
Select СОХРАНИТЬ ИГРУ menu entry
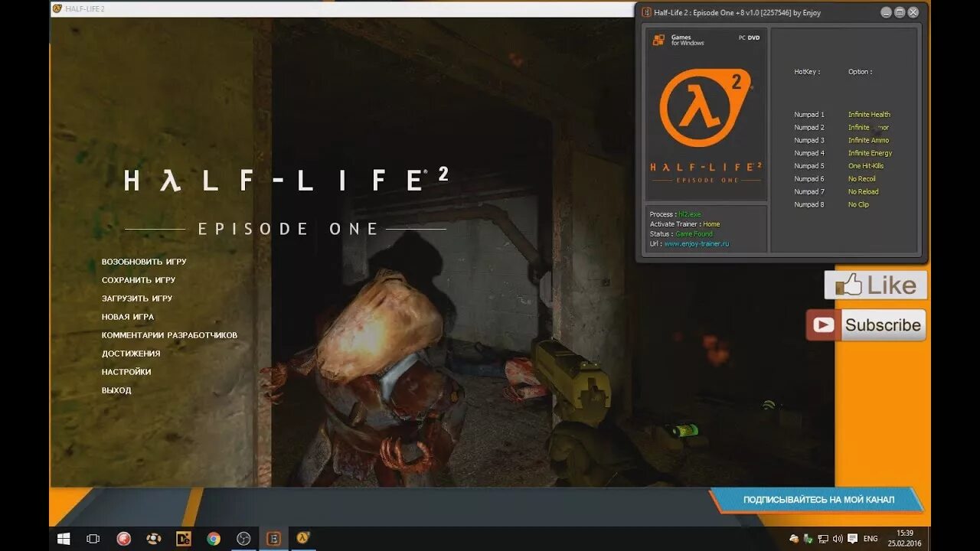139,280
